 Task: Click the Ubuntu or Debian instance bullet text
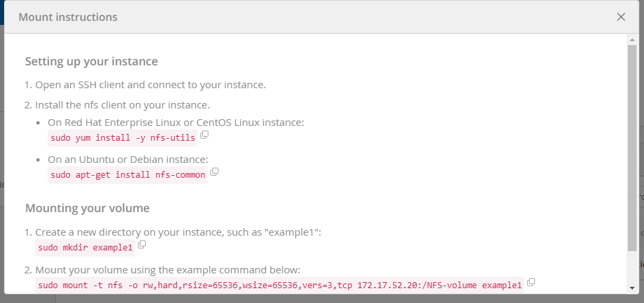pos(128,160)
